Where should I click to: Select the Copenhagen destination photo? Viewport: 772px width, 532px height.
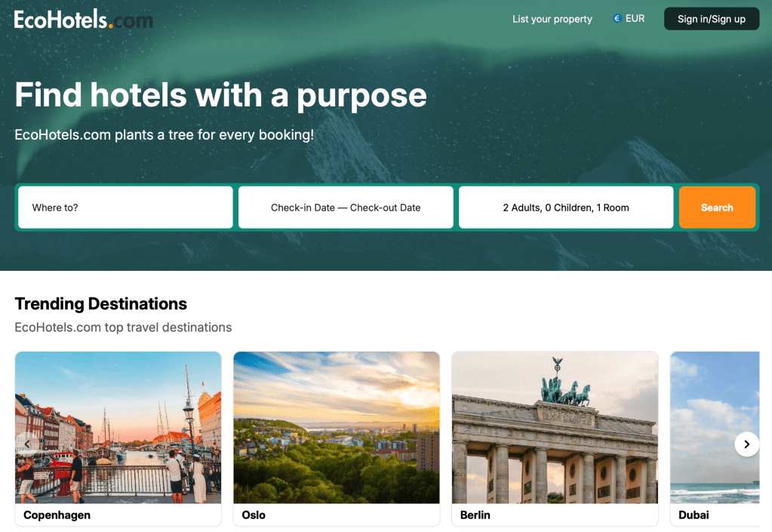pos(118,427)
